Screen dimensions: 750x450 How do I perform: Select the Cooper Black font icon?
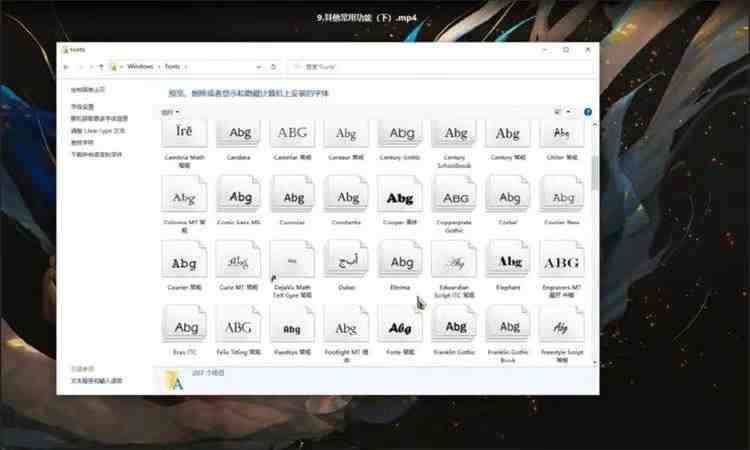click(400, 197)
